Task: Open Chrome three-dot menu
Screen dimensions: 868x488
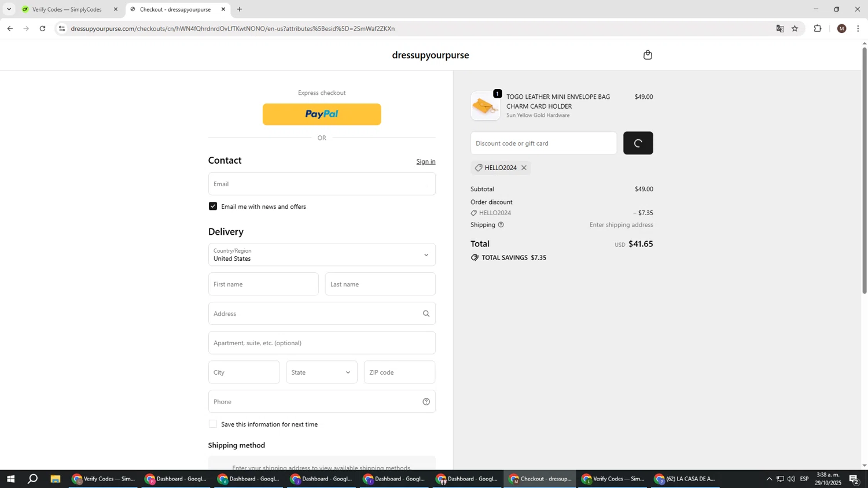Action: click(858, 28)
